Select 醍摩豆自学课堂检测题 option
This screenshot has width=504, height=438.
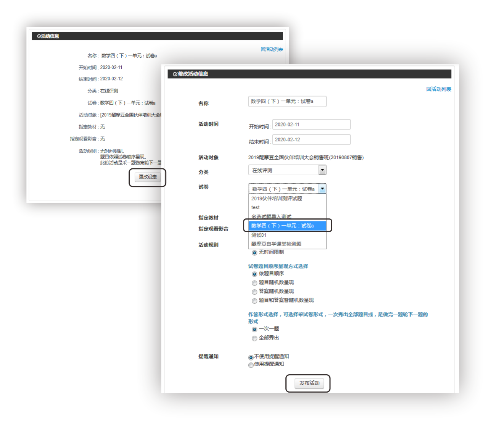pyautogui.click(x=276, y=244)
